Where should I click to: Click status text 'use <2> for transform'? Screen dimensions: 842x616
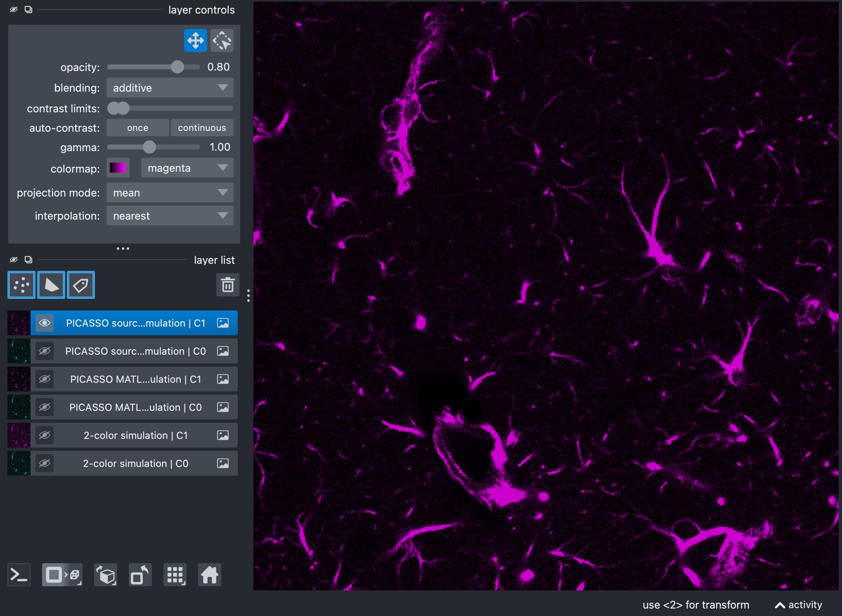(696, 605)
